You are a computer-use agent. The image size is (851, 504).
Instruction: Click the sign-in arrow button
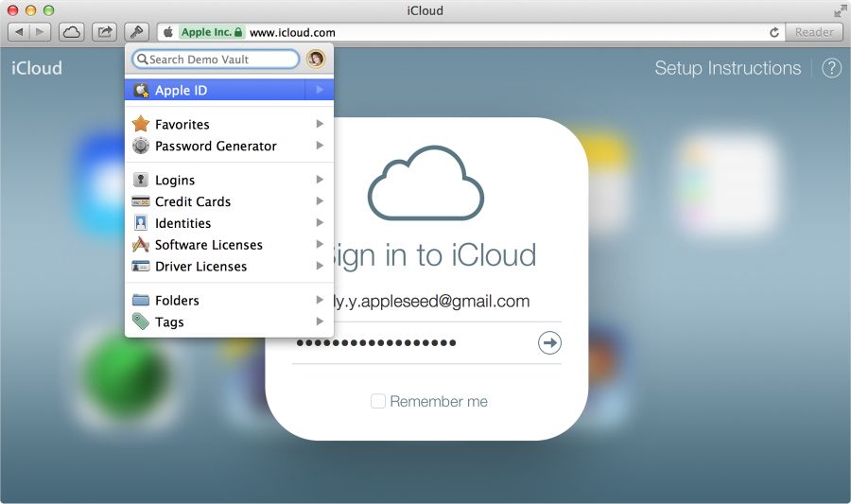549,343
